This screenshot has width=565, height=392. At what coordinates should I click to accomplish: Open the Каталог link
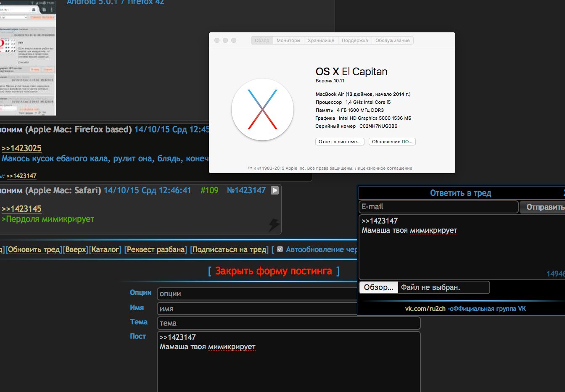(x=105, y=250)
